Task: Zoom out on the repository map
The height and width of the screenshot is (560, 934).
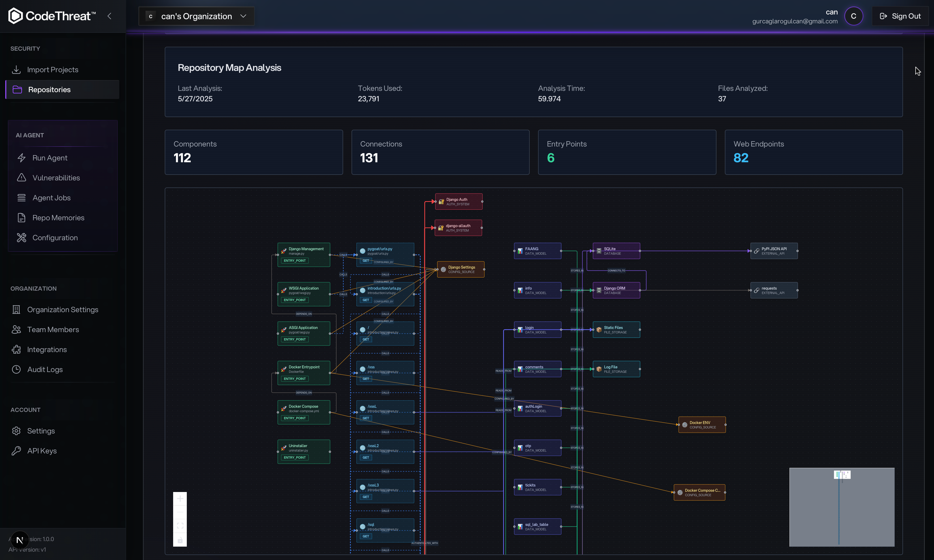Action: click(180, 512)
